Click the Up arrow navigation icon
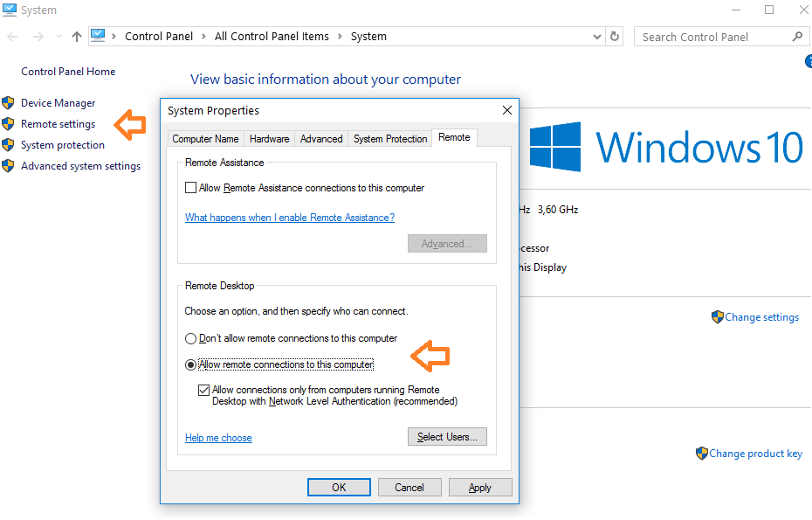Viewport: 812px width, 520px height. [77, 37]
